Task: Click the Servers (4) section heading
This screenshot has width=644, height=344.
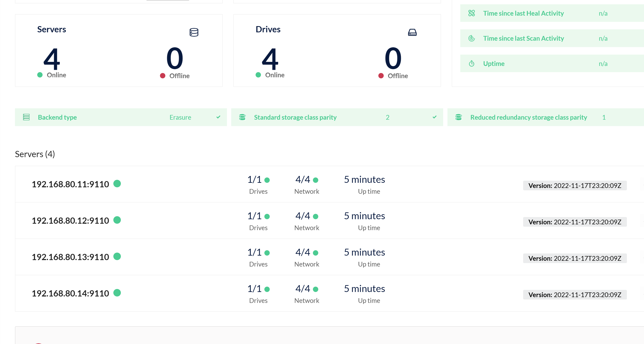Action: 35,154
